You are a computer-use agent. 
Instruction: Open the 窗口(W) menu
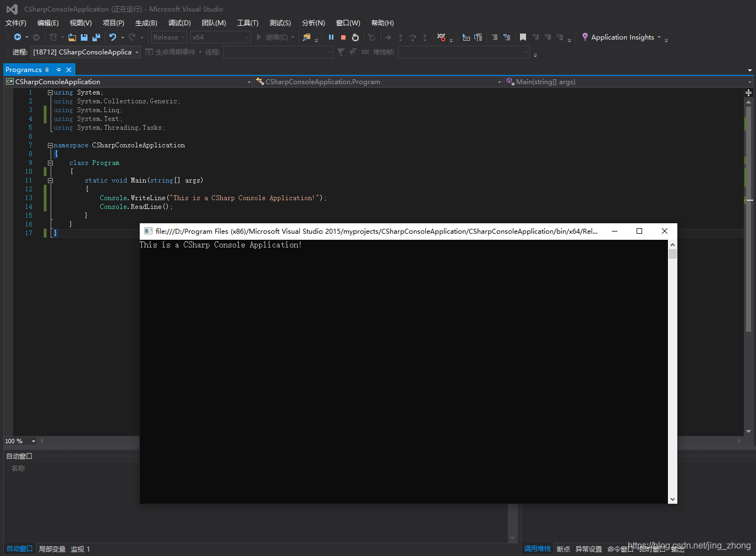click(348, 23)
